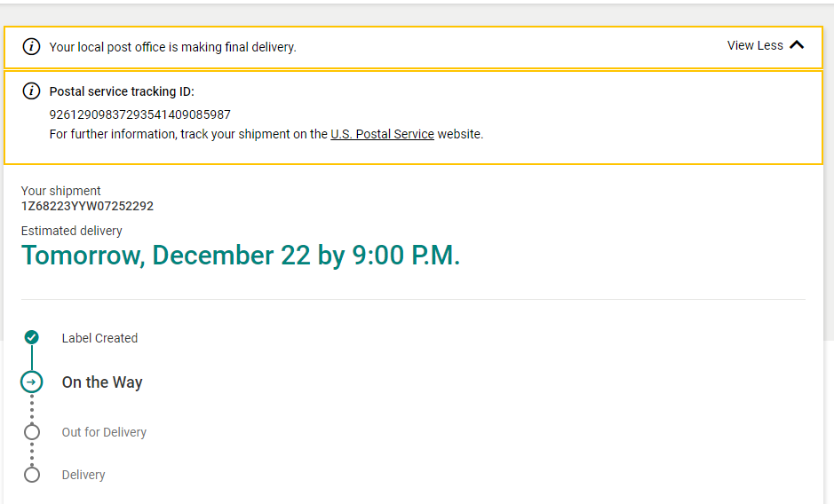
Task: Click the info icon beside the final delivery notice
Action: (31, 47)
